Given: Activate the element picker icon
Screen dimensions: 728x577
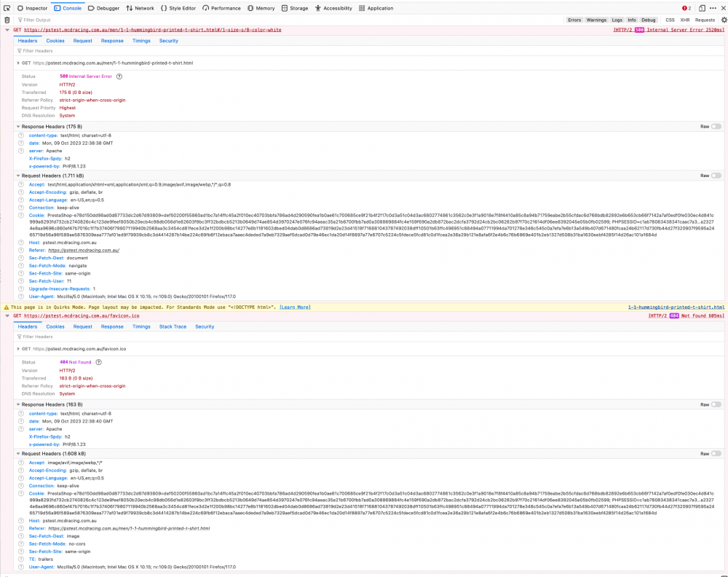Looking at the screenshot, I should 7,8.
